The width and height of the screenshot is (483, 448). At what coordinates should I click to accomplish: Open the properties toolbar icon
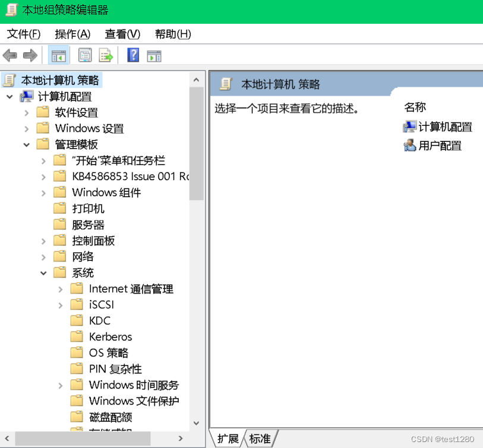[x=85, y=55]
